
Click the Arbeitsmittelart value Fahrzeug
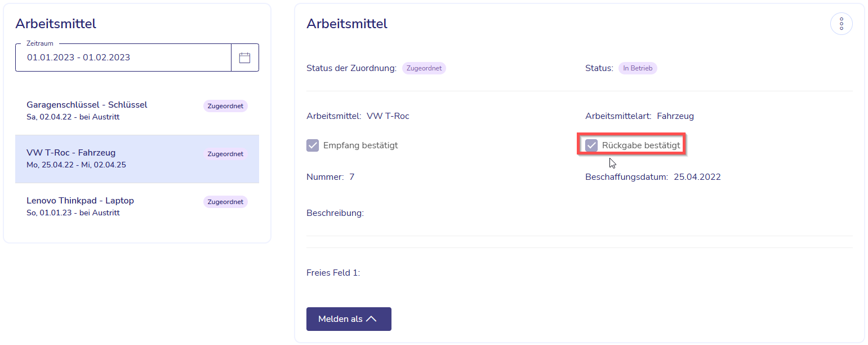point(675,116)
